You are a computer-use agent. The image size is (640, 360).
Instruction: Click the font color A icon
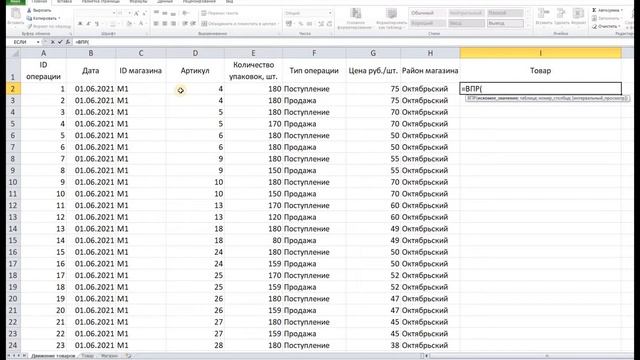click(x=141, y=24)
